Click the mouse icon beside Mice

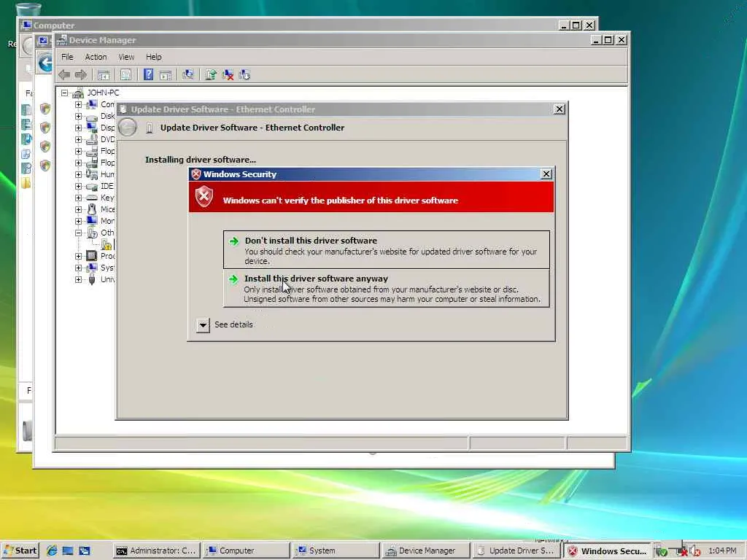(x=92, y=209)
